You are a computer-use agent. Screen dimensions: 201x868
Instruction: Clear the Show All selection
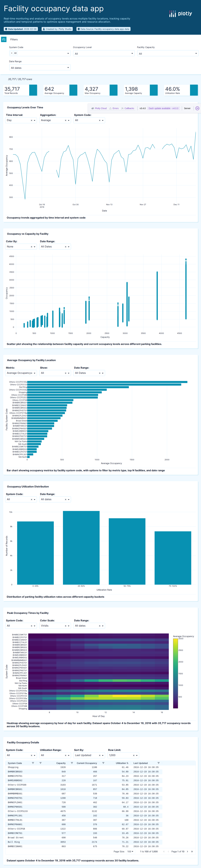coord(65,373)
